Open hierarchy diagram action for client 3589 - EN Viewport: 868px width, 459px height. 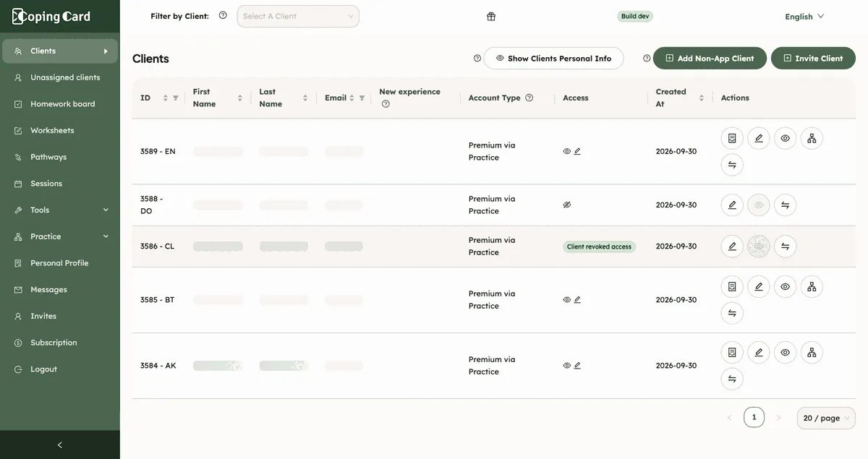pos(812,138)
